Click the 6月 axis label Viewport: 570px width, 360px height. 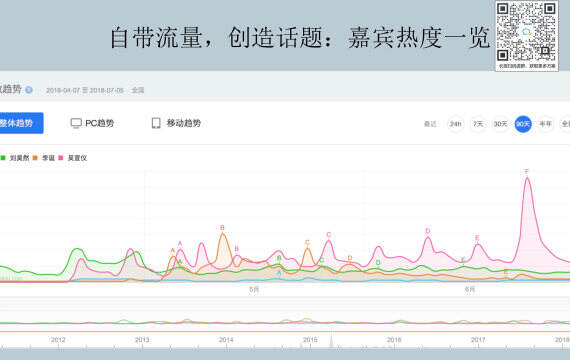(470, 289)
